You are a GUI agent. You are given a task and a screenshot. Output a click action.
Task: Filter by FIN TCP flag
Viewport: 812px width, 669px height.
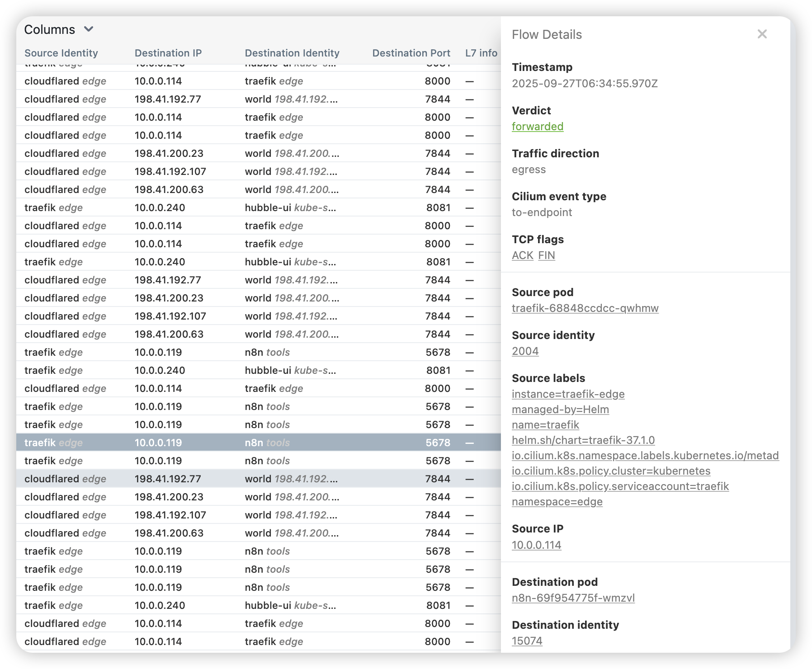click(x=546, y=255)
